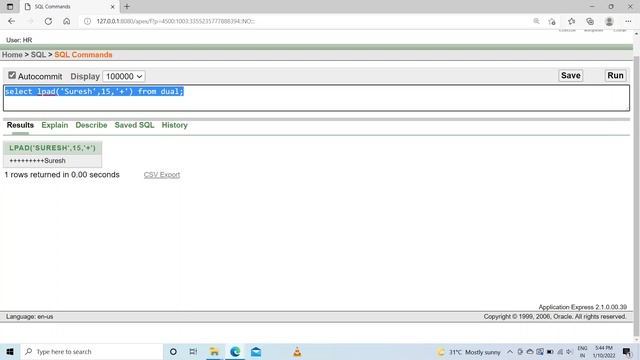Click inside the SQL command editor

pyautogui.click(x=316, y=98)
